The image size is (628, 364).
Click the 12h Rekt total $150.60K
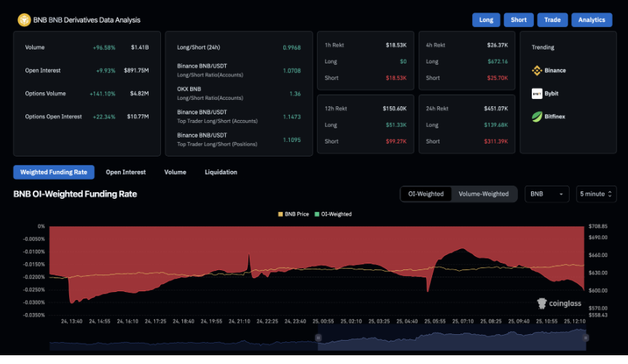click(x=394, y=108)
